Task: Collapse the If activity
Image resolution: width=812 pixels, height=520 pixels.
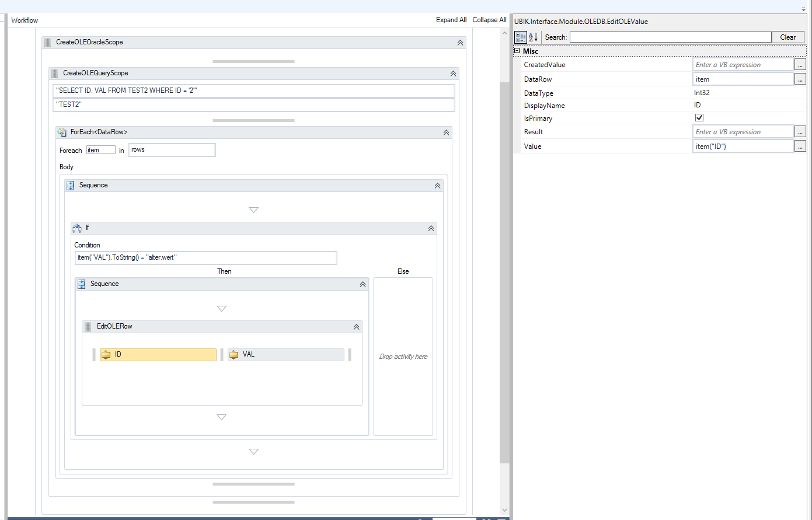Action: (431, 228)
